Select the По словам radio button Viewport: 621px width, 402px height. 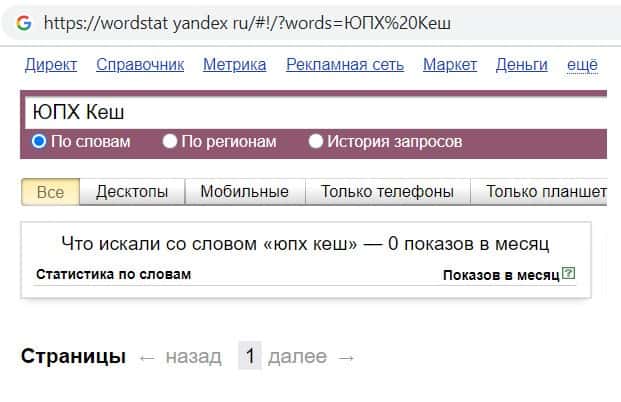click(x=39, y=141)
